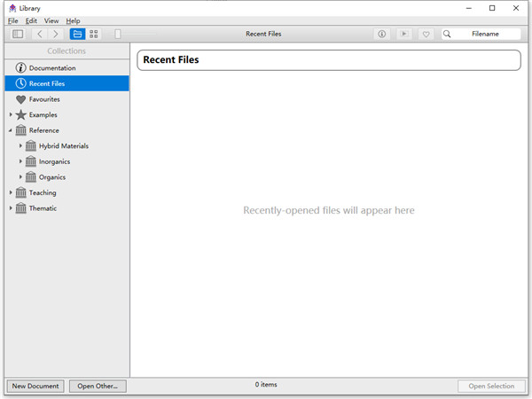Open the File menu
The image size is (532, 399).
13,20
